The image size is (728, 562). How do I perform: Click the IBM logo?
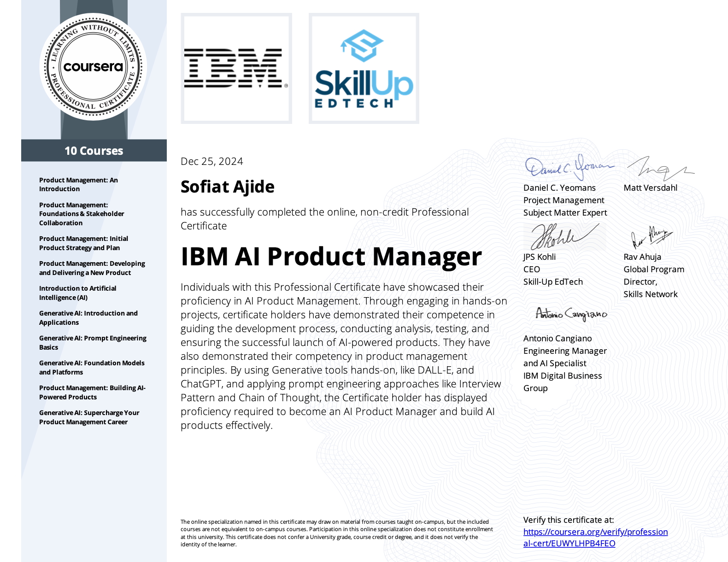pyautogui.click(x=236, y=68)
